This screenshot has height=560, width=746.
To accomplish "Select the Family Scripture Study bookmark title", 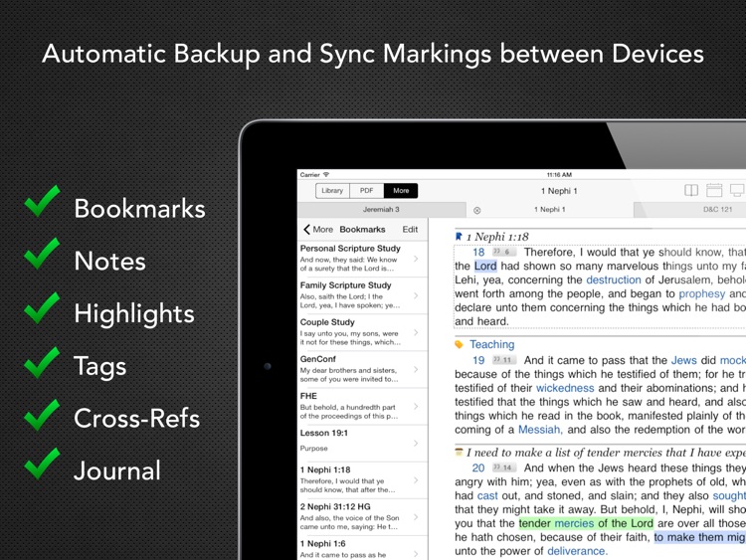I will (x=345, y=285).
